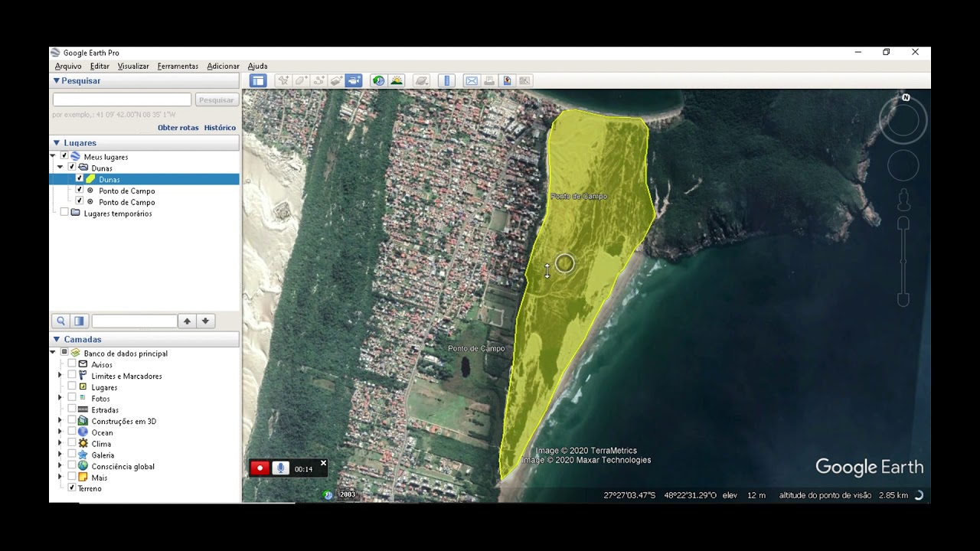
Task: Uncheck the Dunas folder checkbox
Action: [x=72, y=168]
